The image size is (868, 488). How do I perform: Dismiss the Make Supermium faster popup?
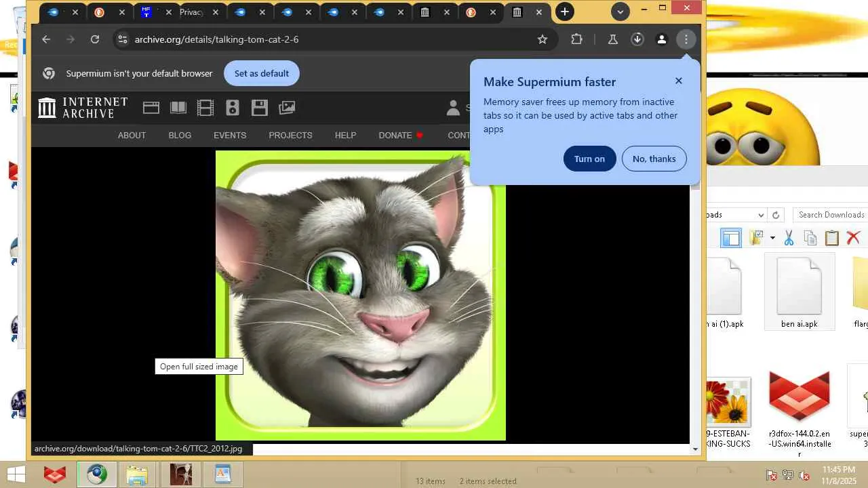679,81
